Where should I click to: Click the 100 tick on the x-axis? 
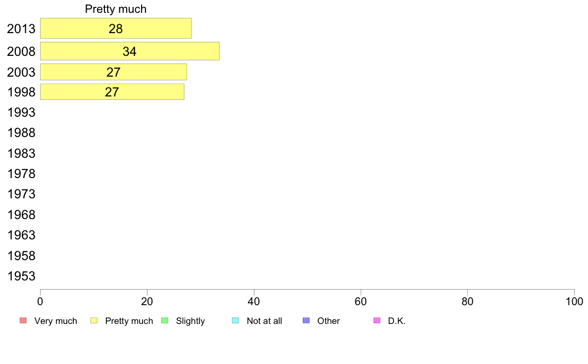coord(574,301)
